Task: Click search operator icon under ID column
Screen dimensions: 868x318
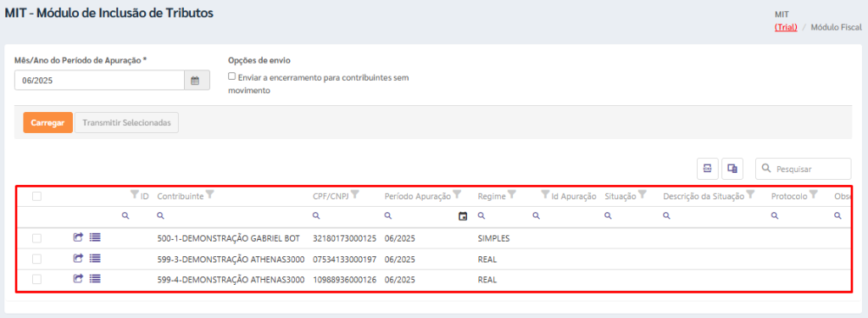Action: click(125, 216)
